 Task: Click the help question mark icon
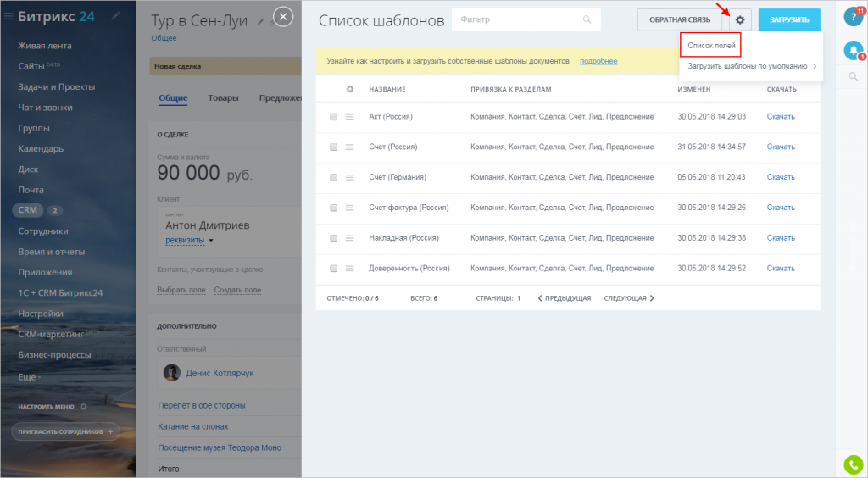click(x=853, y=17)
